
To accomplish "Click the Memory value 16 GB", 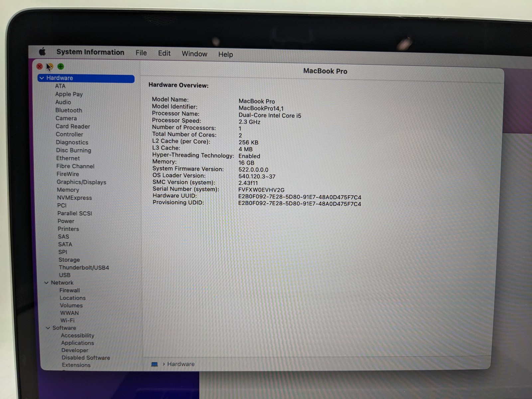I will point(246,163).
